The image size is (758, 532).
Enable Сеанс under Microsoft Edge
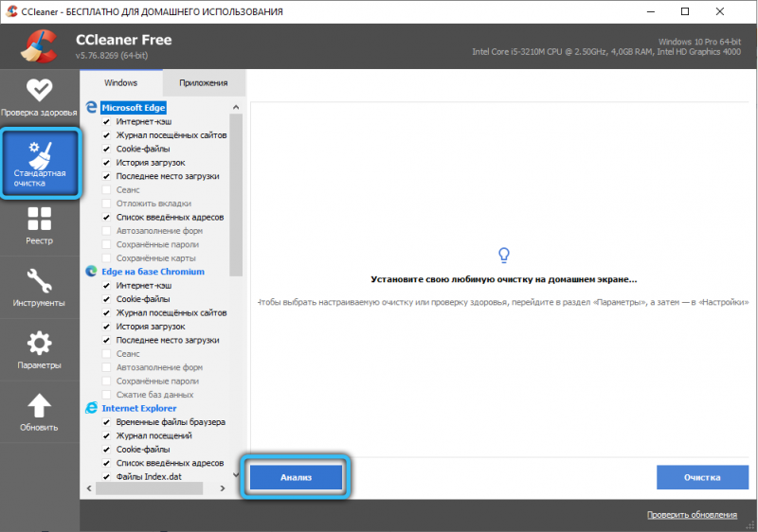tap(106, 189)
